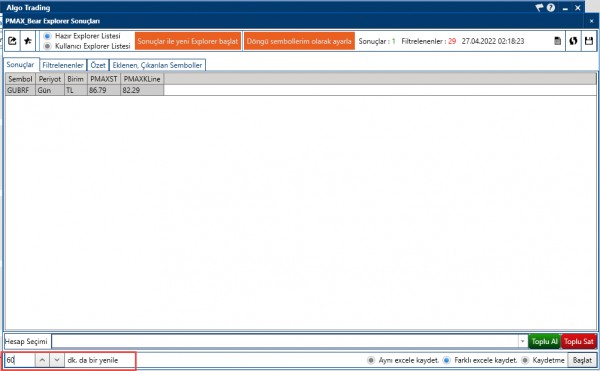This screenshot has width=600, height=371.
Task: Open the document report icon
Action: [x=558, y=41]
